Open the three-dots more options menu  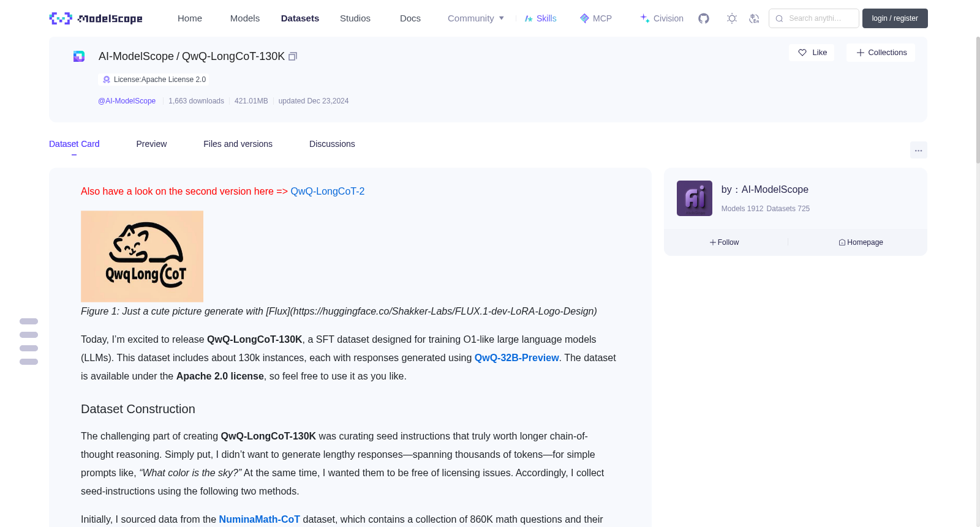(x=919, y=150)
